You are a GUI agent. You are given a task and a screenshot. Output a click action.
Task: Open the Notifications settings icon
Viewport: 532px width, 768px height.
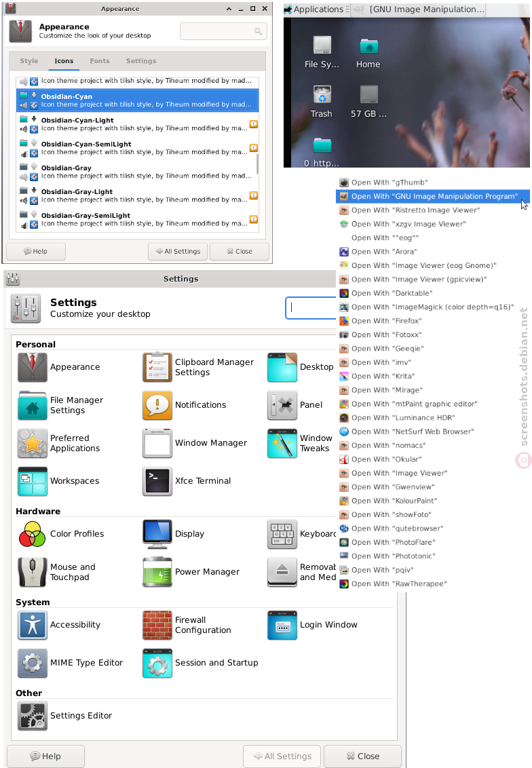(157, 405)
